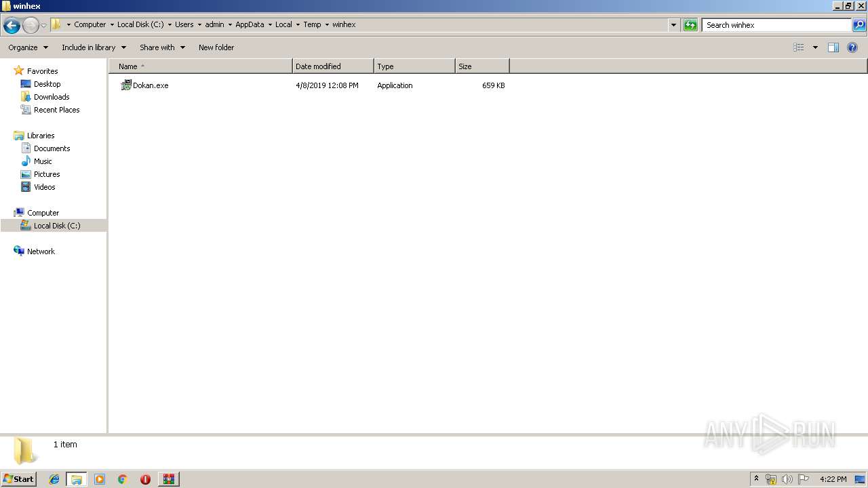Image resolution: width=868 pixels, height=488 pixels.
Task: Select Favorites in the navigation pane
Action: coord(42,71)
